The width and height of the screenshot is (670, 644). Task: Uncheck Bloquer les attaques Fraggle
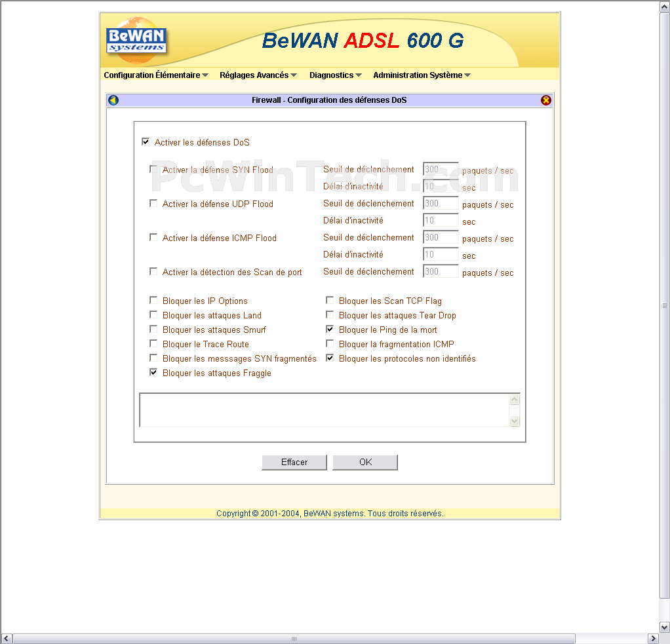point(153,372)
